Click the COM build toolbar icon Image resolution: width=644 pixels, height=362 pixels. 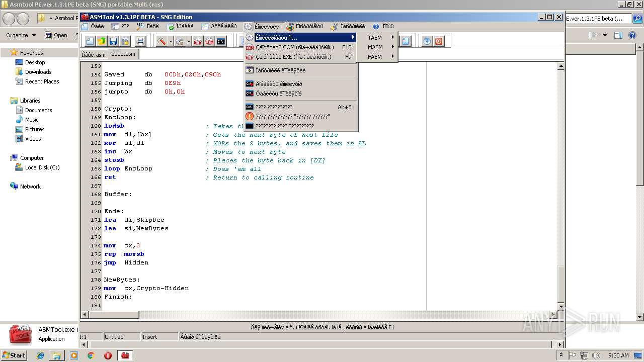click(209, 41)
